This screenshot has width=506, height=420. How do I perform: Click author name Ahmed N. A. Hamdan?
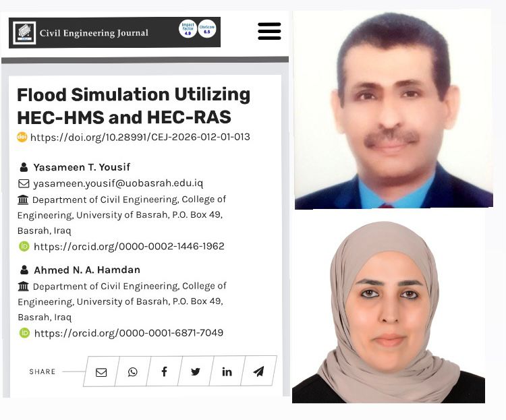coord(88,270)
